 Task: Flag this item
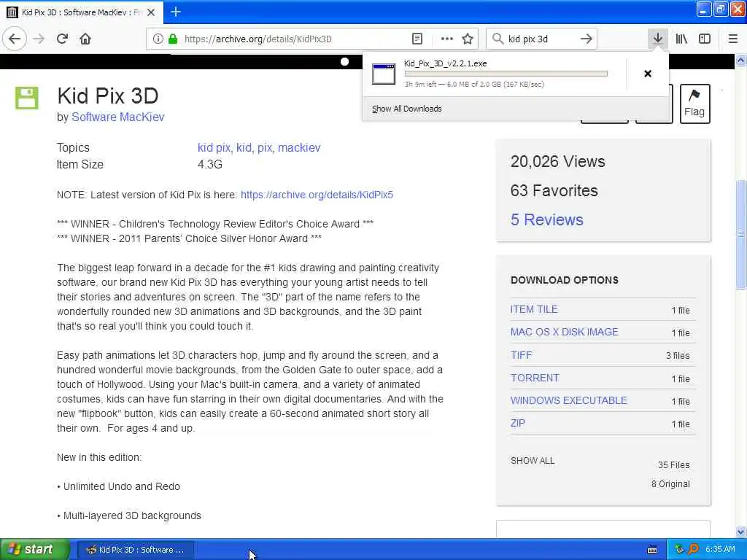tap(694, 104)
